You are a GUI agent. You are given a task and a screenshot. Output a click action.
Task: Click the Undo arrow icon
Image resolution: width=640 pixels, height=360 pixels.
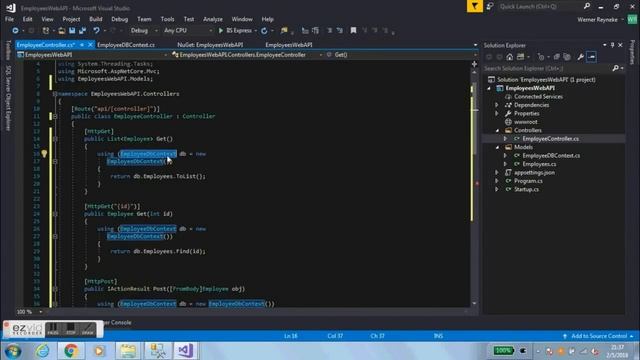[x=96, y=31]
